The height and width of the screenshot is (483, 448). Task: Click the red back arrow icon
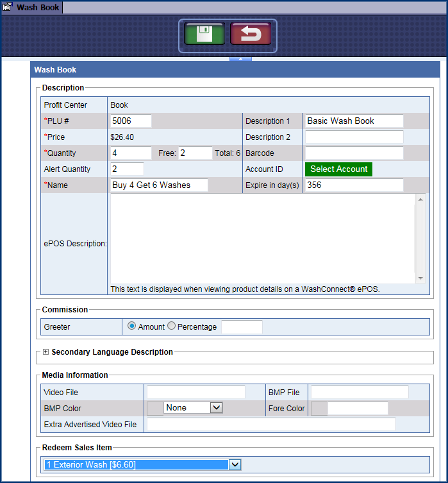click(250, 34)
